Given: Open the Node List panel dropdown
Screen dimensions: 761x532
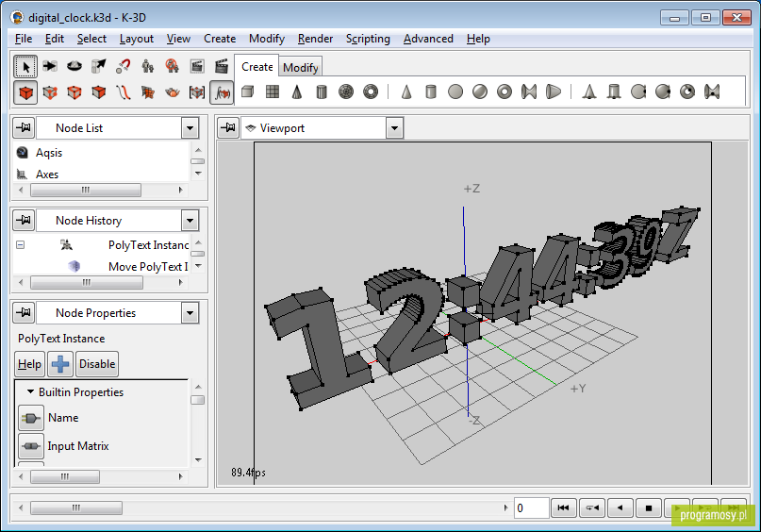Looking at the screenshot, I should click(190, 128).
